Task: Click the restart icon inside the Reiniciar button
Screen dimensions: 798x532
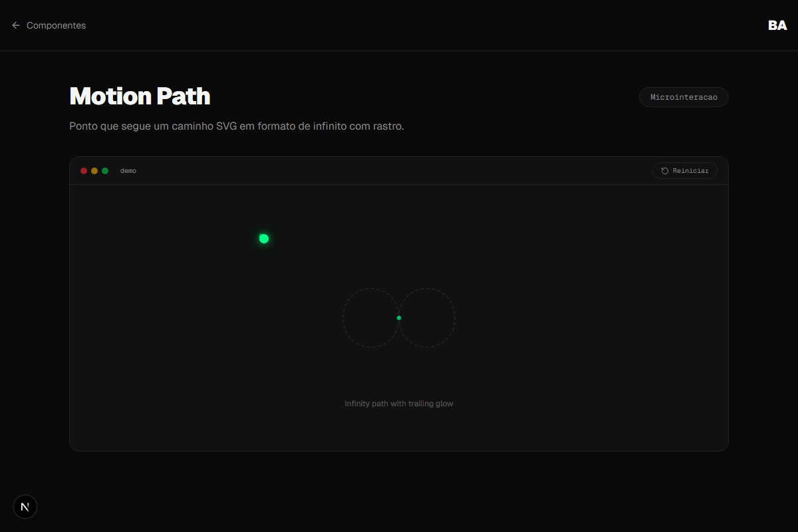Action: pos(664,170)
